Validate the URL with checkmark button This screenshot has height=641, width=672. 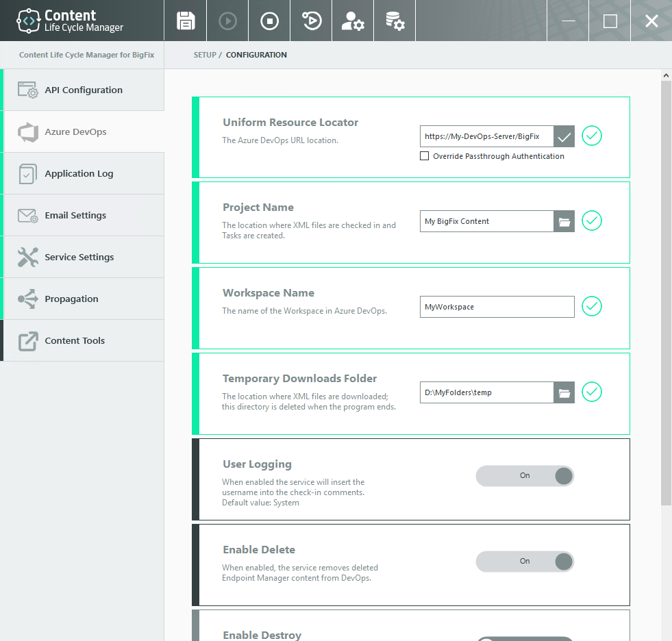click(x=564, y=136)
